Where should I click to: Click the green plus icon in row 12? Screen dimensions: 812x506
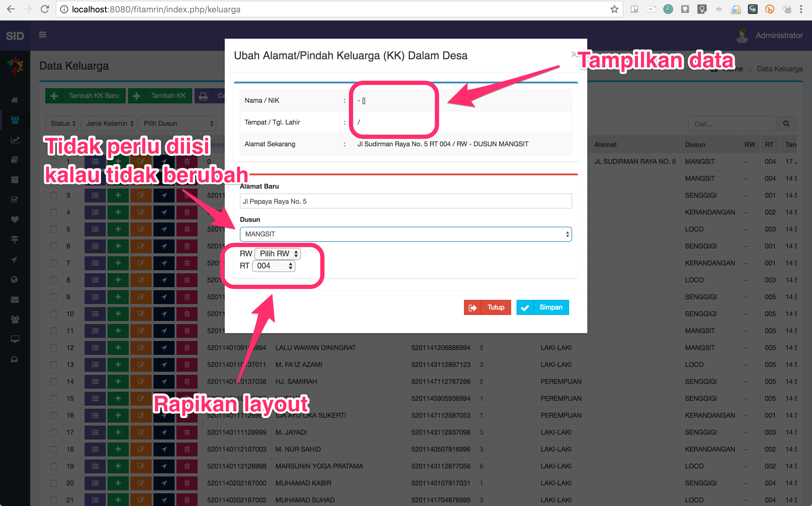pos(118,348)
